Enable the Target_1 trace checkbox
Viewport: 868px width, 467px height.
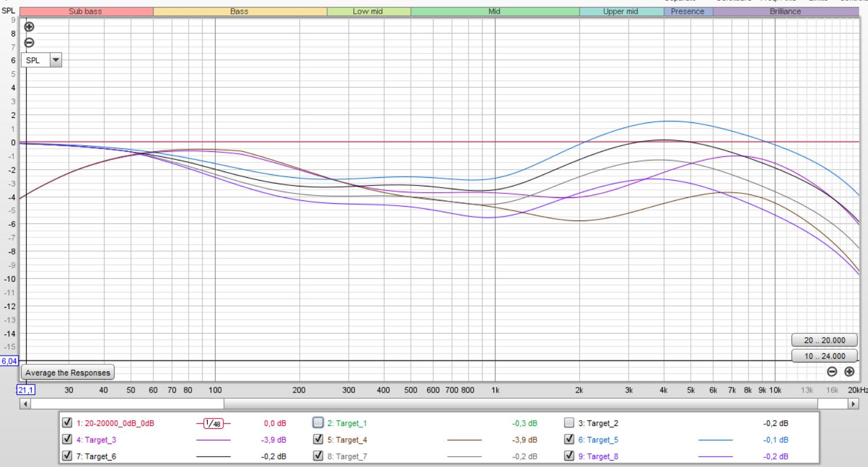318,423
